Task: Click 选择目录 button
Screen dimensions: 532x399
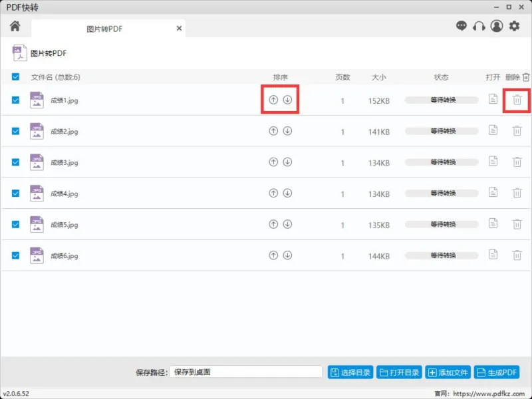Action: [x=350, y=372]
